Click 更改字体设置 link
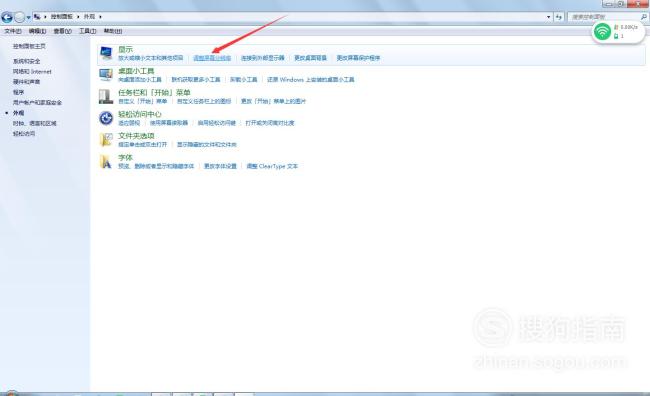The image size is (650, 396). click(x=220, y=166)
